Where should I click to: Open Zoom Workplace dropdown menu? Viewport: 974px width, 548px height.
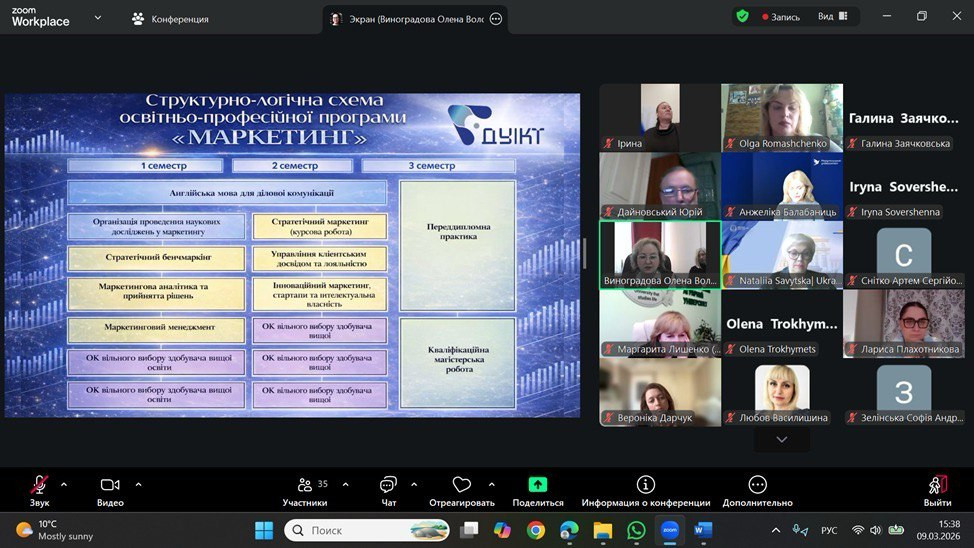[x=97, y=18]
